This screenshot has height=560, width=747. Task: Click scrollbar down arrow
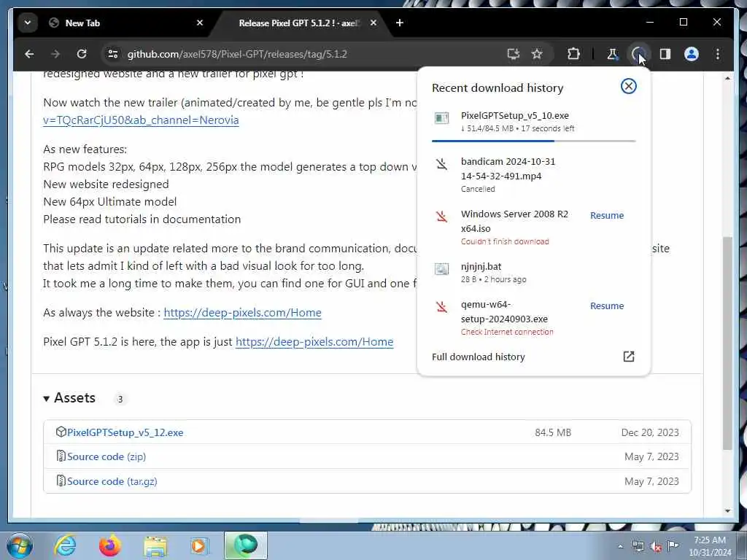point(727,511)
